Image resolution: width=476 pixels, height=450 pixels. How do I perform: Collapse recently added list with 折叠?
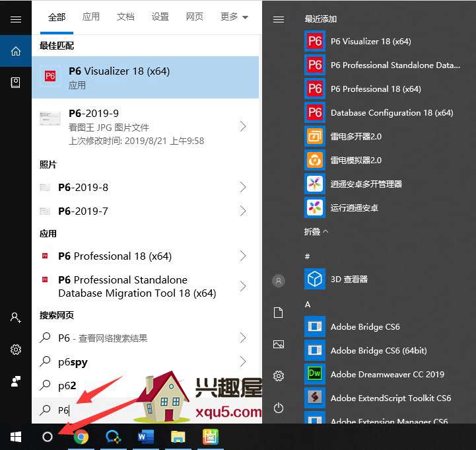pyautogui.click(x=316, y=231)
